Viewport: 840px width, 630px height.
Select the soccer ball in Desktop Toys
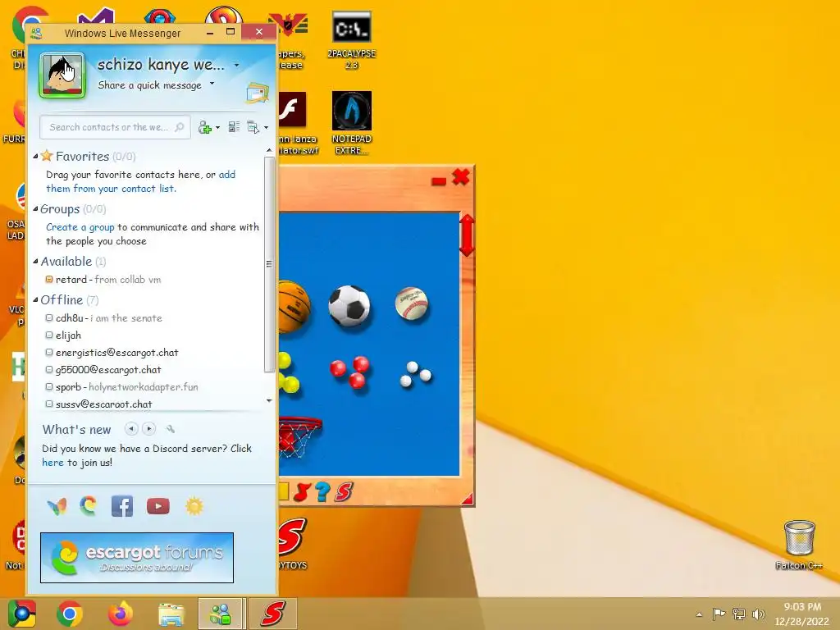349,306
